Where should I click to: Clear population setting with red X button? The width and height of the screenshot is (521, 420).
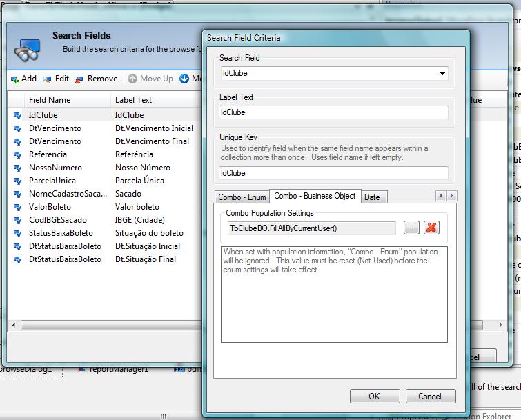[431, 228]
